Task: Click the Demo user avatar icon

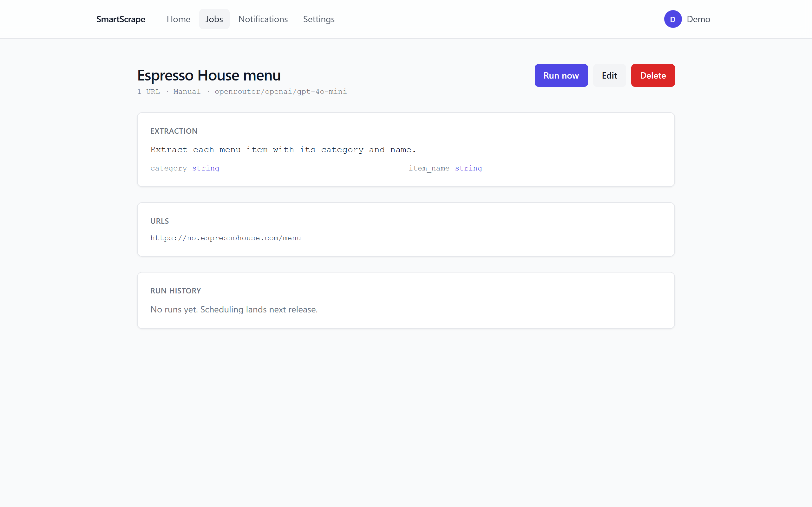Action: coord(672,19)
